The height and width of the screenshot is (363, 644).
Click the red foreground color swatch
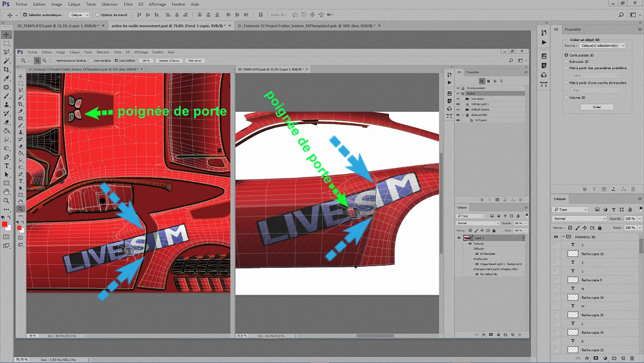click(x=5, y=225)
